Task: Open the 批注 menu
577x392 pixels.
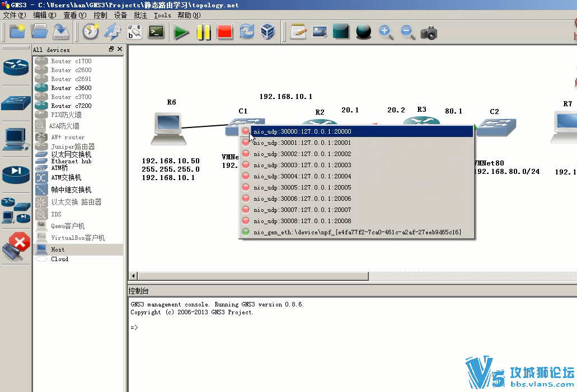Action: [140, 15]
